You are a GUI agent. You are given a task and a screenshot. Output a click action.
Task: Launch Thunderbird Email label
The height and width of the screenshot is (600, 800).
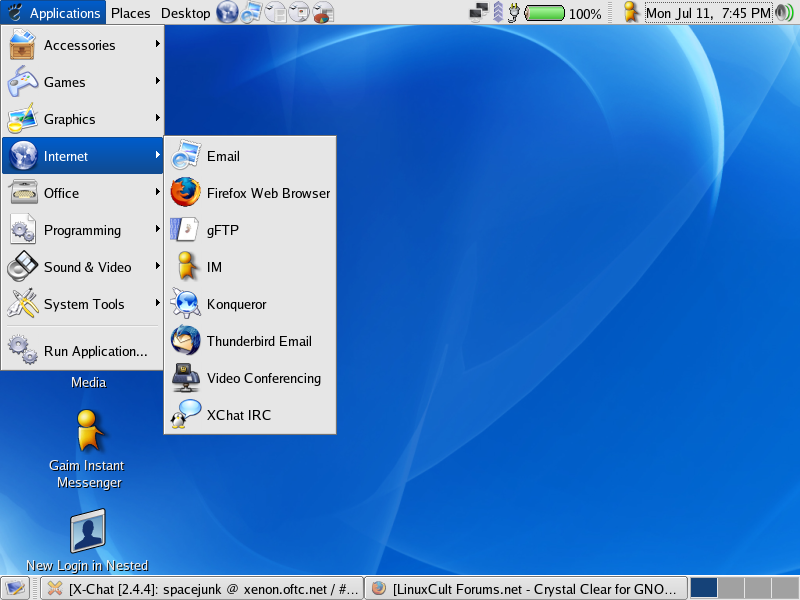[259, 341]
